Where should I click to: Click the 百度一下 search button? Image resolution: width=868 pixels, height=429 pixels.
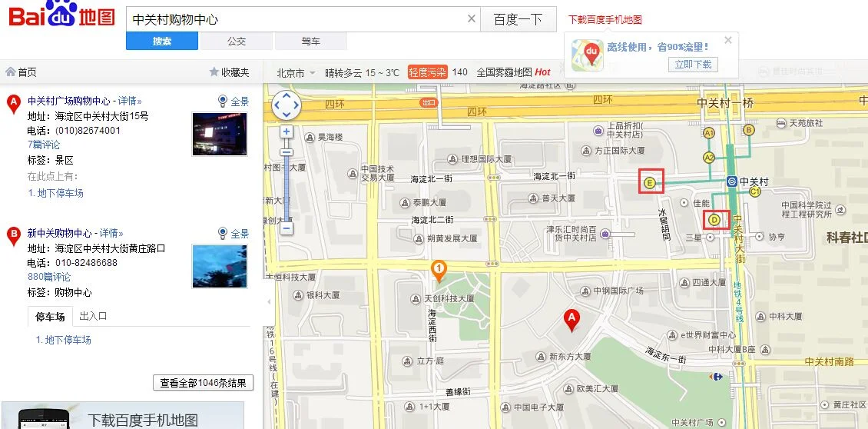[x=518, y=19]
